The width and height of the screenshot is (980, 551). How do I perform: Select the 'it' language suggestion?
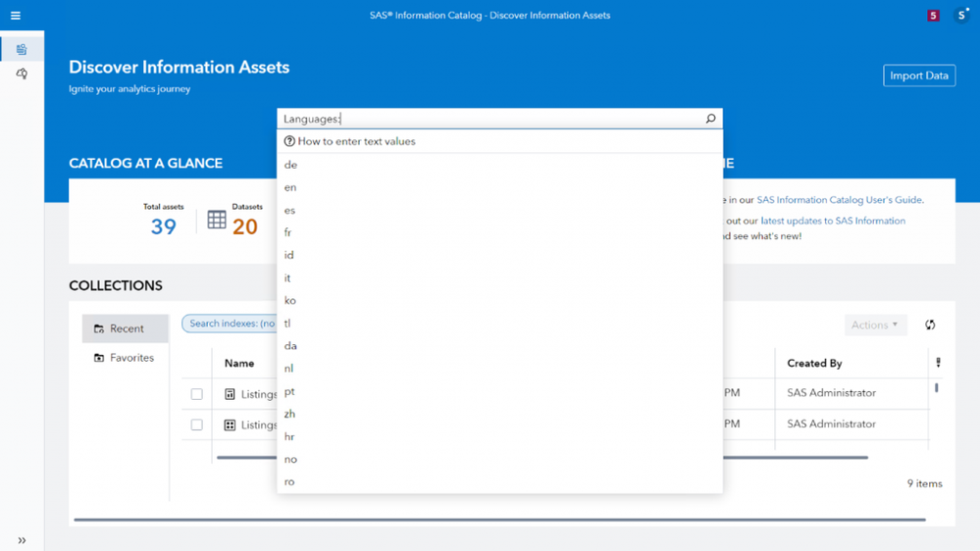(500, 278)
